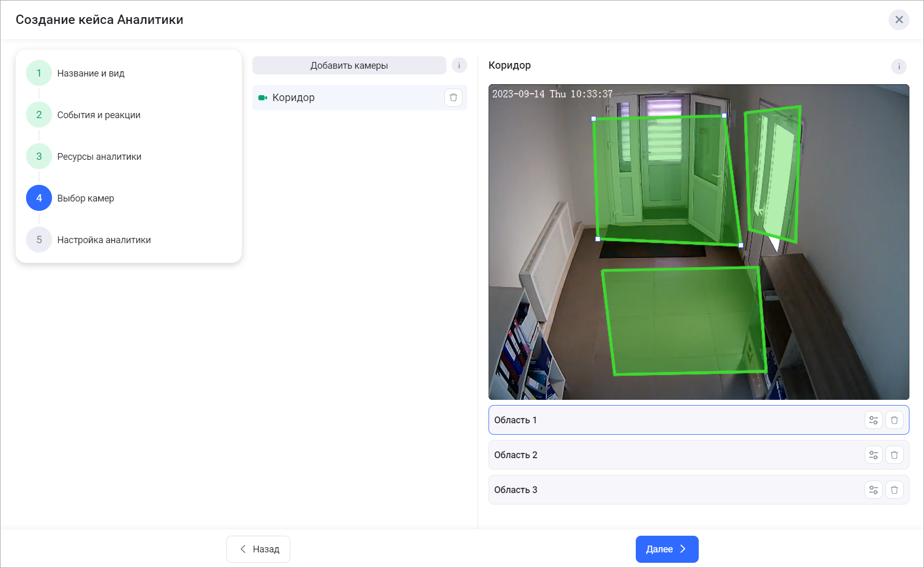Remove Коридор camera from list
924x568 pixels.
coord(453,98)
